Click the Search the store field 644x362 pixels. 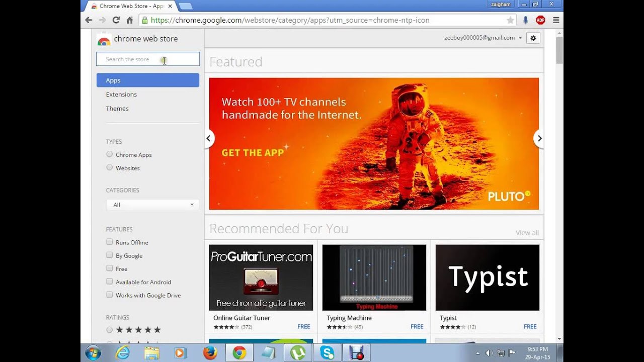point(147,59)
